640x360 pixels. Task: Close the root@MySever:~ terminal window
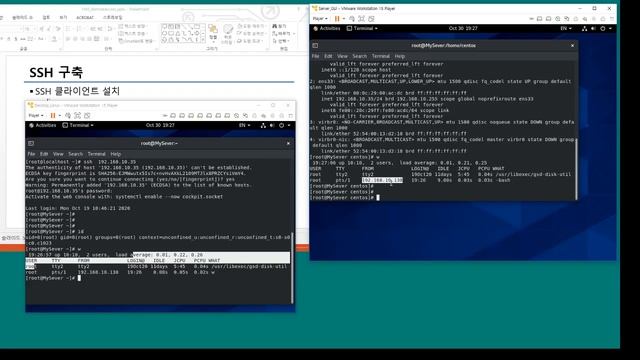288,143
